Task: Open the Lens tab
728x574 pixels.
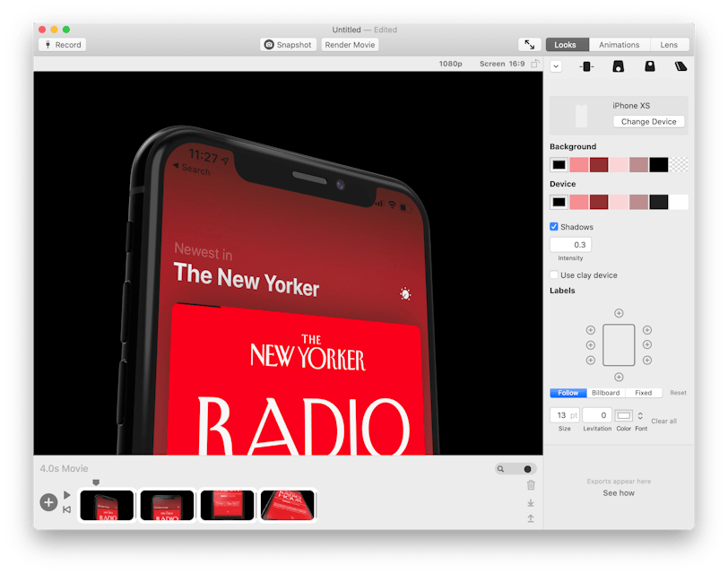Action: tap(669, 45)
